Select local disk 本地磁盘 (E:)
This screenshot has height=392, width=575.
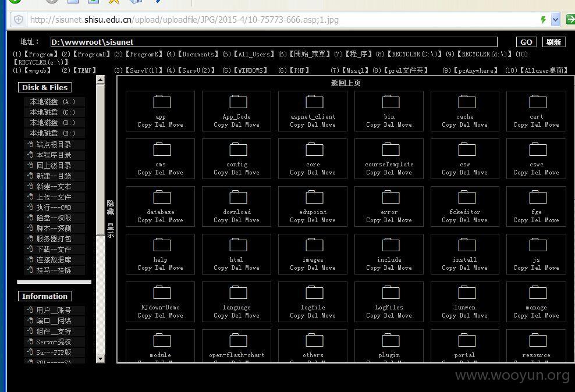click(54, 133)
